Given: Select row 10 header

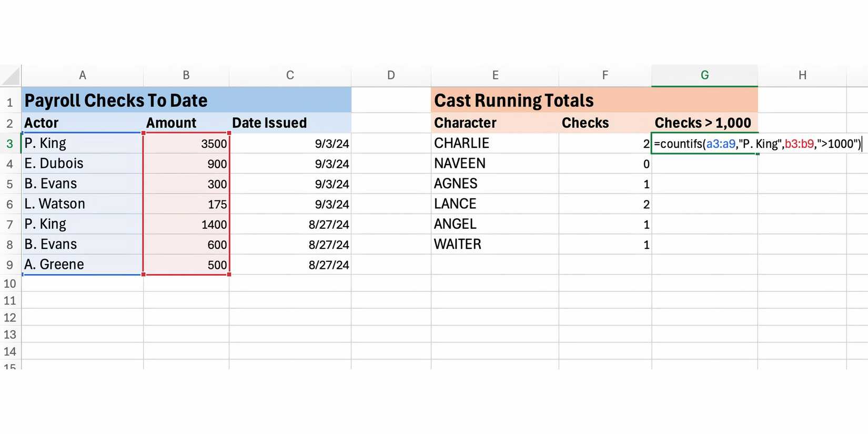Looking at the screenshot, I should [10, 284].
